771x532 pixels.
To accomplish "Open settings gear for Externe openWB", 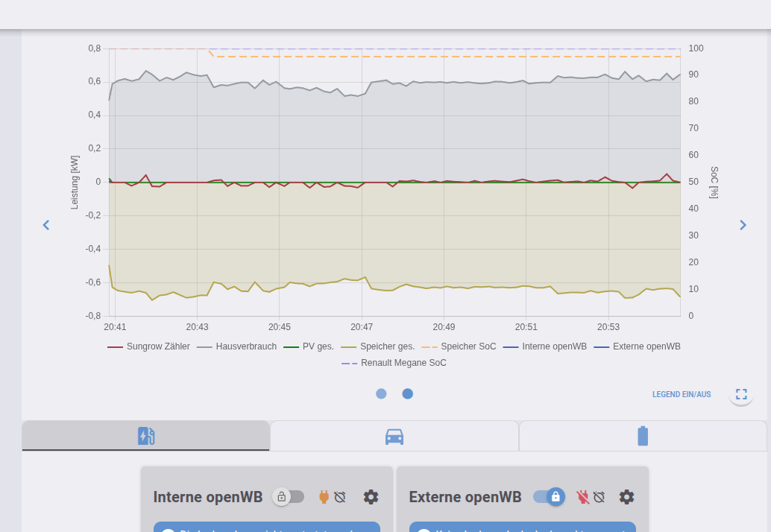I will [x=626, y=497].
